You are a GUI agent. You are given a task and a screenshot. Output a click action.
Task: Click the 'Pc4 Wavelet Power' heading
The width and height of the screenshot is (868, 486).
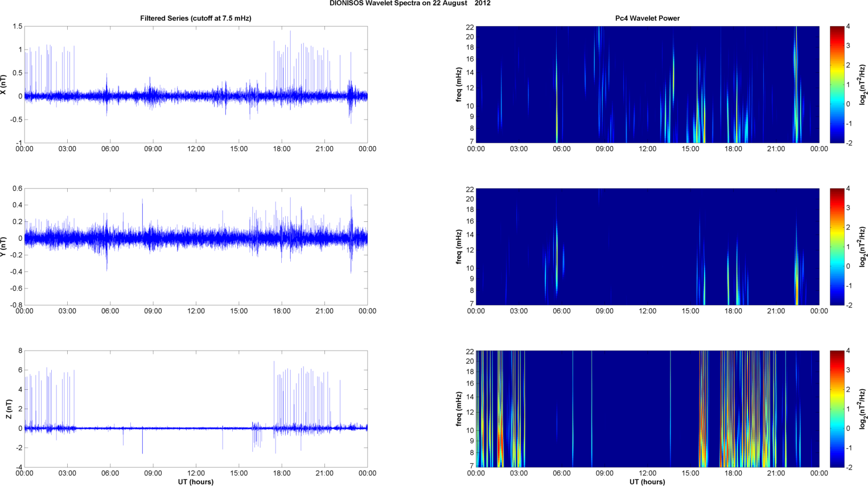(x=647, y=18)
